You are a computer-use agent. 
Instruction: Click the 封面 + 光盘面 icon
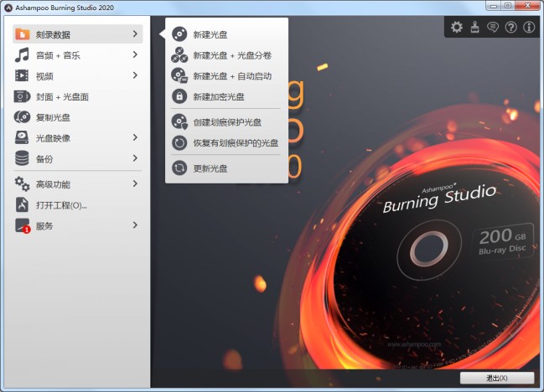[x=22, y=96]
